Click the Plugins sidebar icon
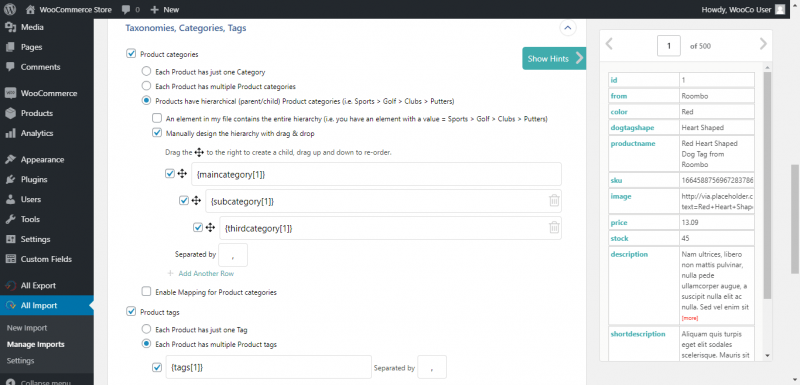The width and height of the screenshot is (800, 385). 10,179
